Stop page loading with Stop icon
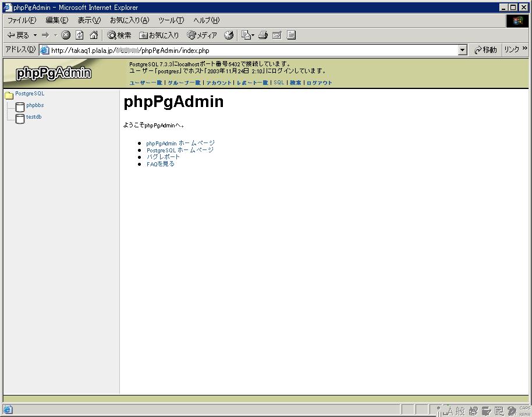 tap(66, 35)
